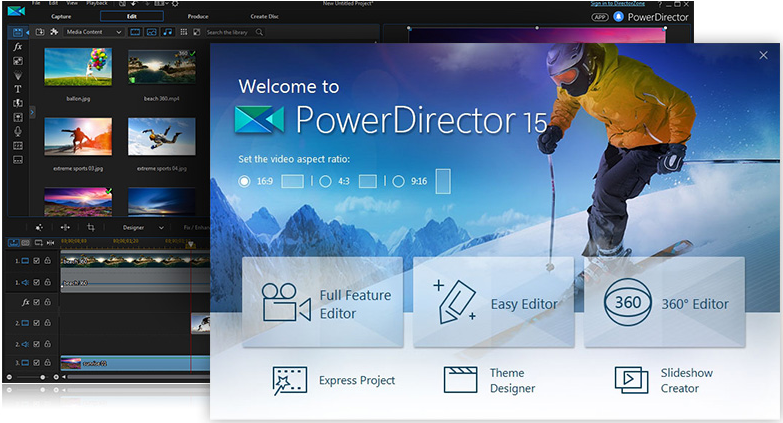The image size is (783, 423).
Task: Select the 9:16 aspect ratio radio button
Action: (398, 181)
